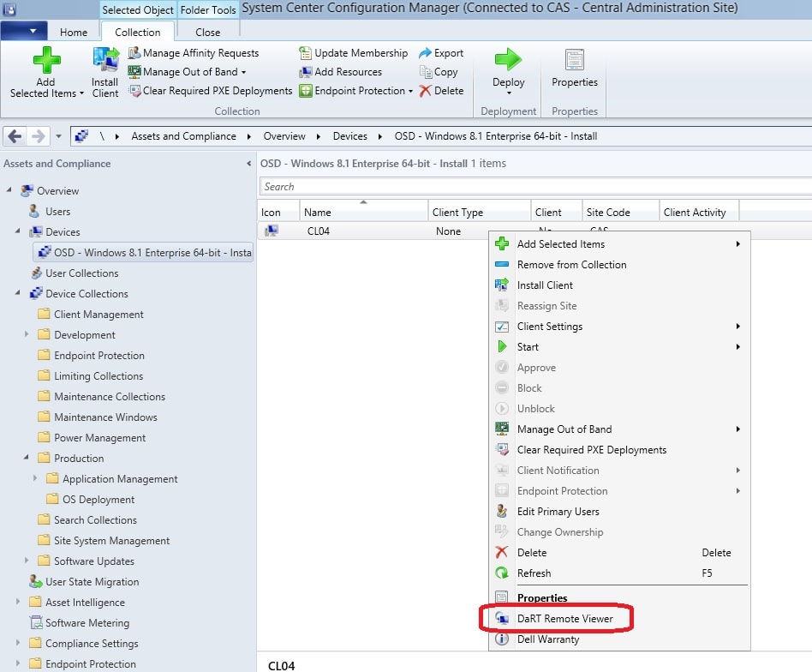Click the Forward navigation arrow
Image resolution: width=812 pixels, height=672 pixels.
pyautogui.click(x=39, y=136)
